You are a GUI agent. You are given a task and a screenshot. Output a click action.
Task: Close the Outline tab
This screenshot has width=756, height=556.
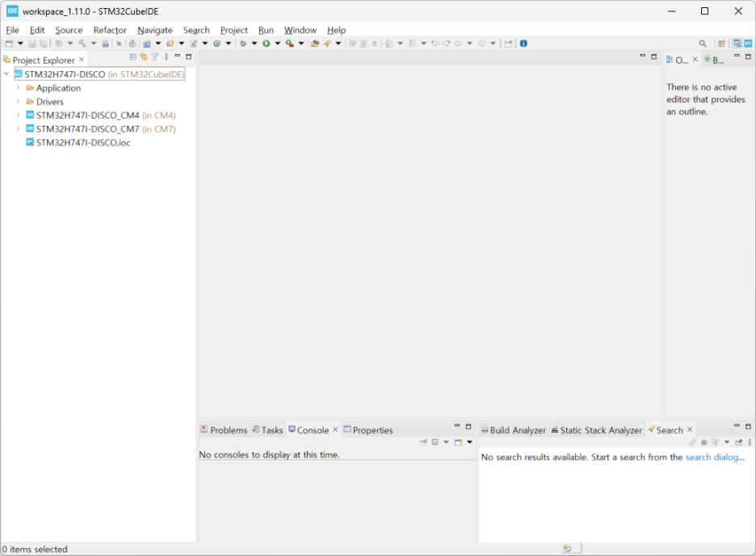(x=695, y=59)
